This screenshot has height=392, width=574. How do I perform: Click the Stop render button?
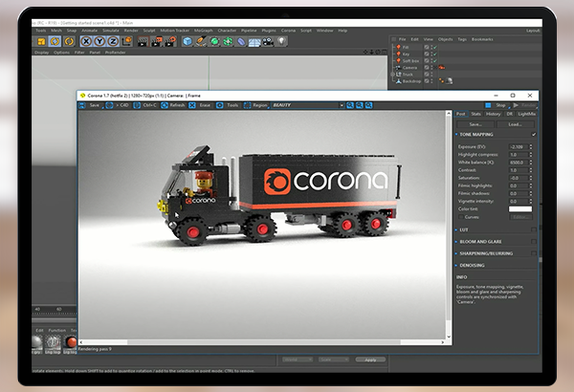tap(497, 105)
